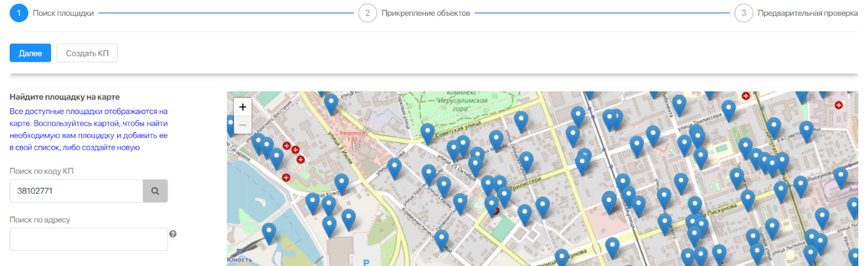Zoom out on the map
Viewport: 868px width, 266px height.
tap(243, 125)
